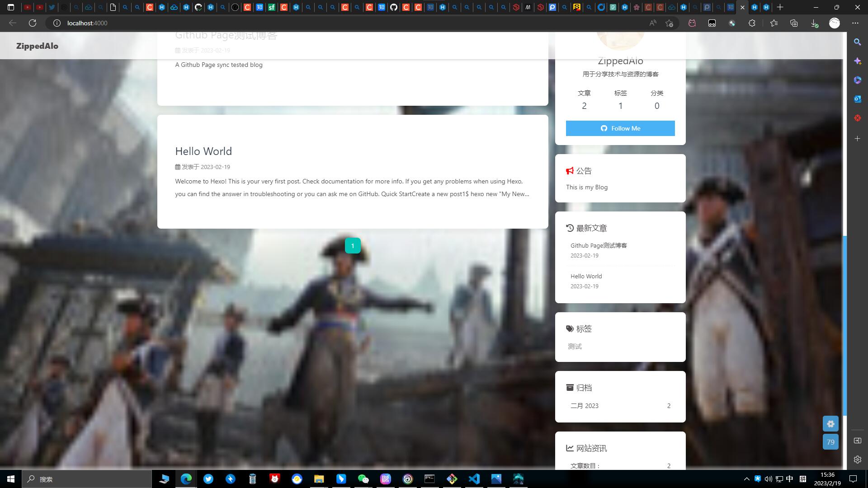Open WeChat from the taskbar

point(363,479)
